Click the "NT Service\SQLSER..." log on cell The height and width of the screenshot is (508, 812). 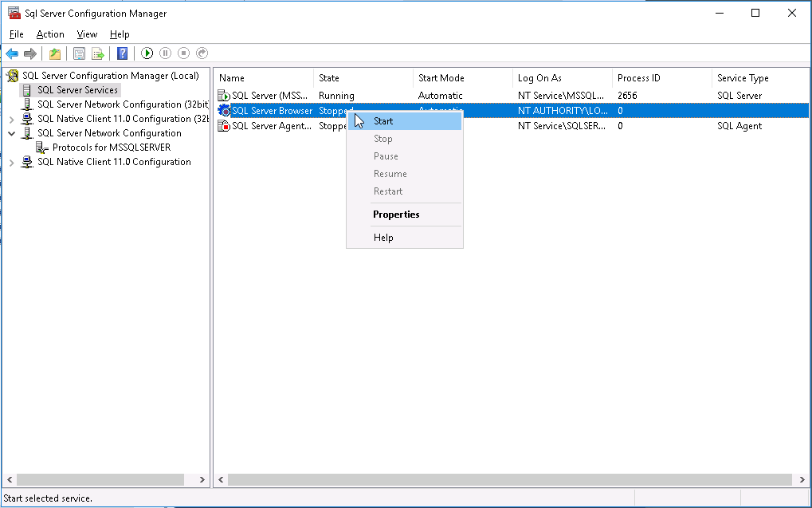point(561,126)
